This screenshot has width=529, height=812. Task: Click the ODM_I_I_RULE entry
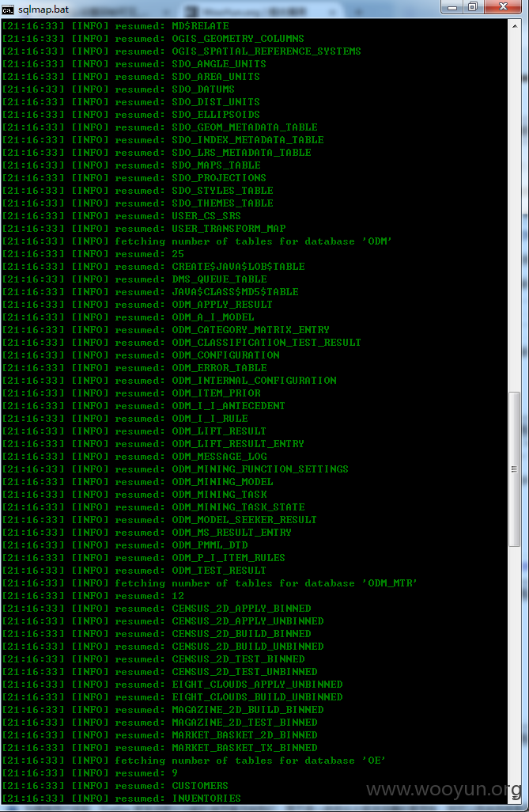(210, 419)
